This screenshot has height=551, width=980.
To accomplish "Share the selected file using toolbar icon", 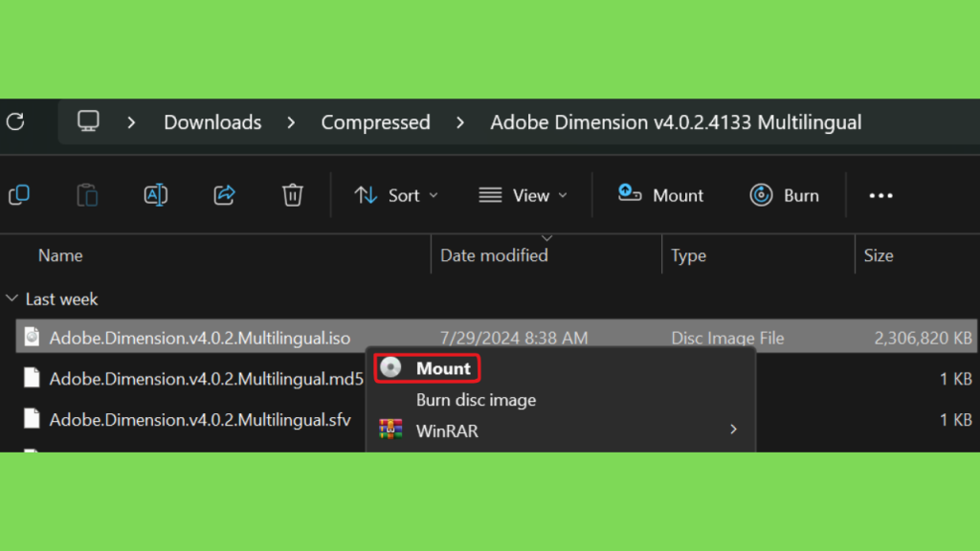I will click(x=224, y=195).
